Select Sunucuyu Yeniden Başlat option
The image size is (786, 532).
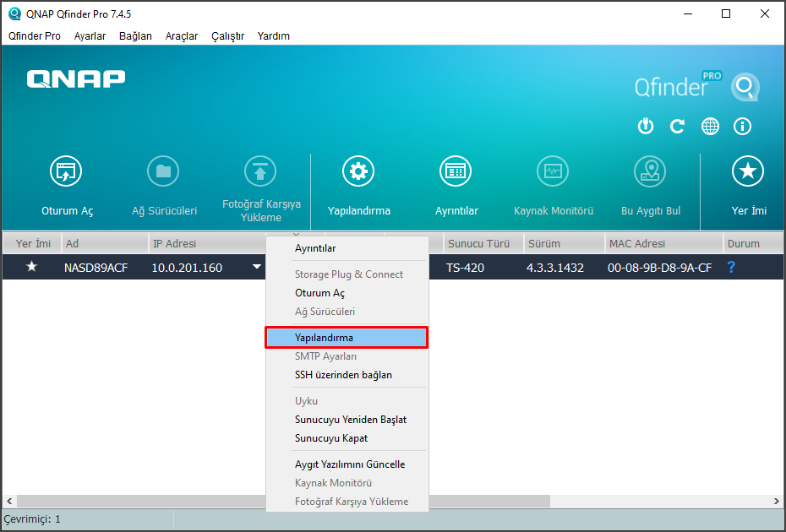[x=351, y=420]
